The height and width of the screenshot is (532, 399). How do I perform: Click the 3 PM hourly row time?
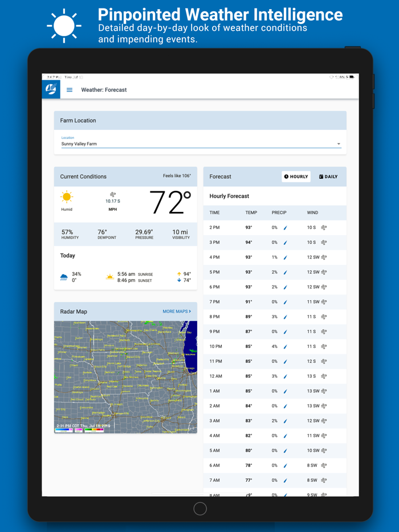click(x=215, y=243)
